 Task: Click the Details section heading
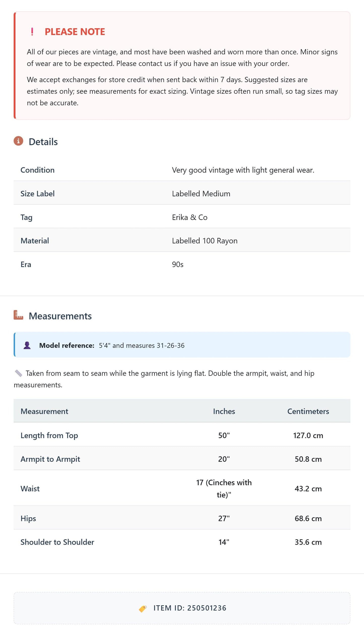(43, 142)
